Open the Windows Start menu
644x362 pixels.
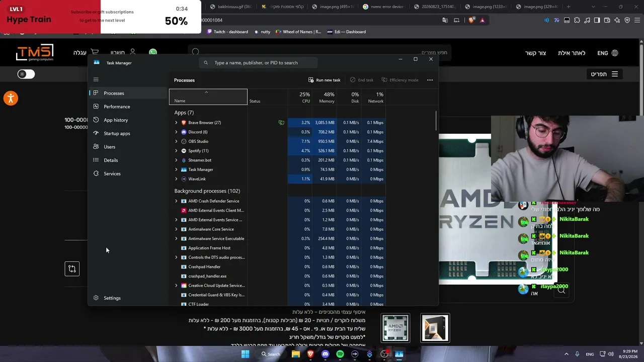[x=245, y=354]
